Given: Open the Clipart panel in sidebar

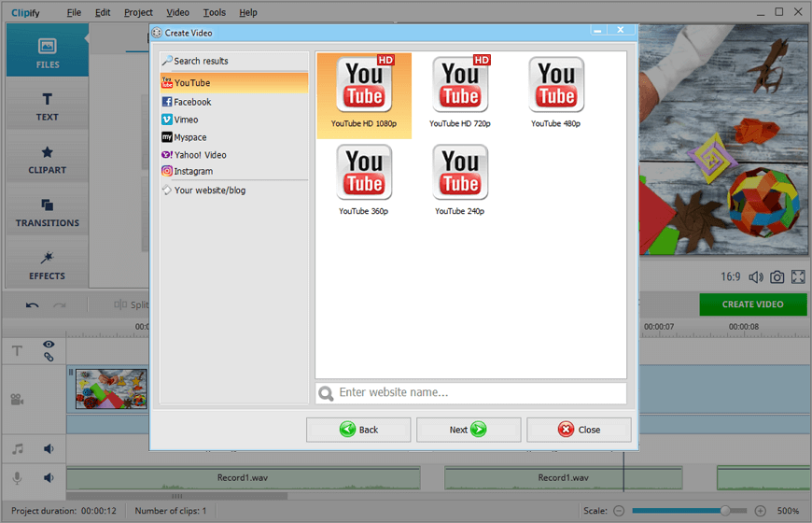Looking at the screenshot, I should [47, 159].
